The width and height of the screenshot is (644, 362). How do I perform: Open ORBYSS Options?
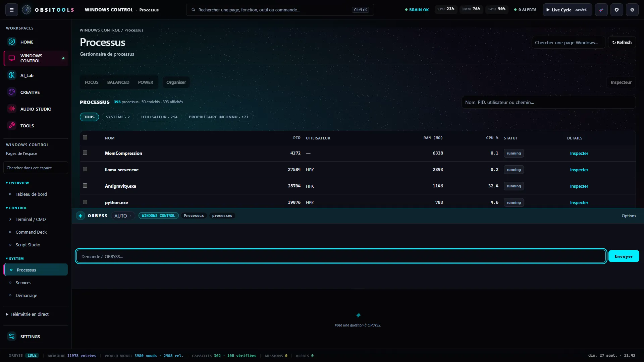pyautogui.click(x=629, y=216)
